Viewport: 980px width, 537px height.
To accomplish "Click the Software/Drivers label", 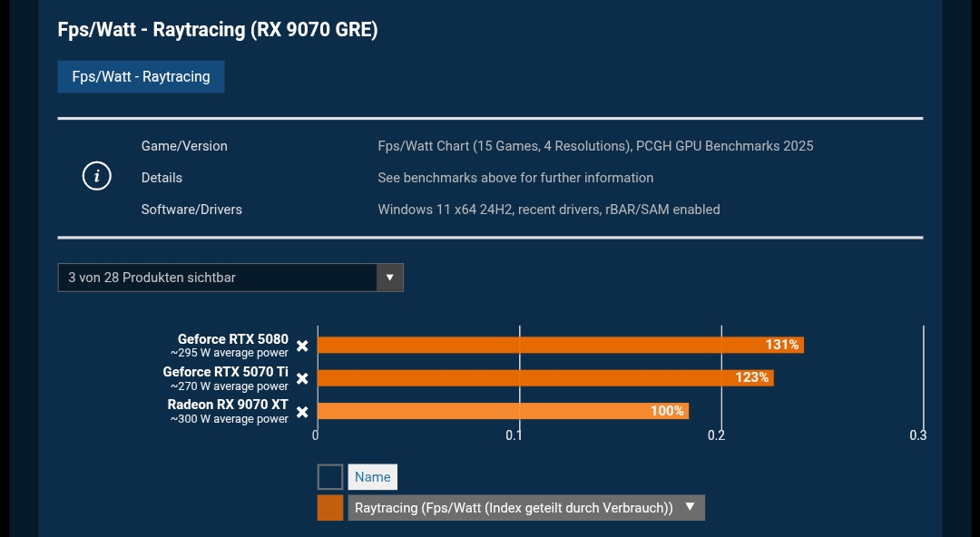I will click(191, 210).
